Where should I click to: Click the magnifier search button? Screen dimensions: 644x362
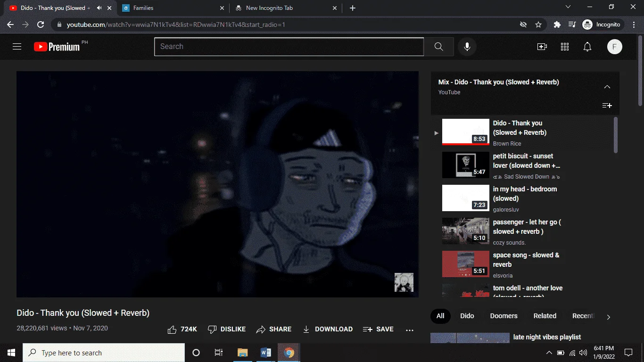(439, 47)
